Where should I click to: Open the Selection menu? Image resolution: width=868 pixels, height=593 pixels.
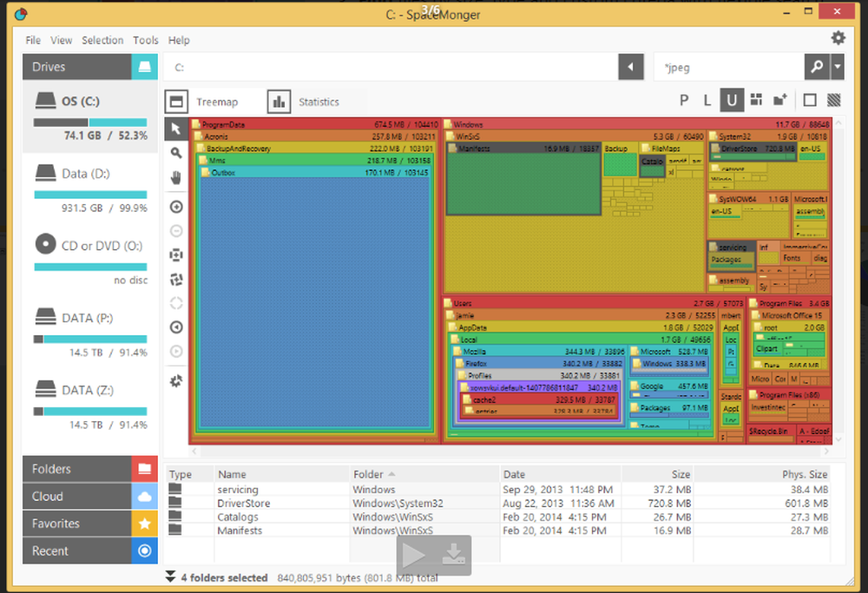pyautogui.click(x=102, y=40)
